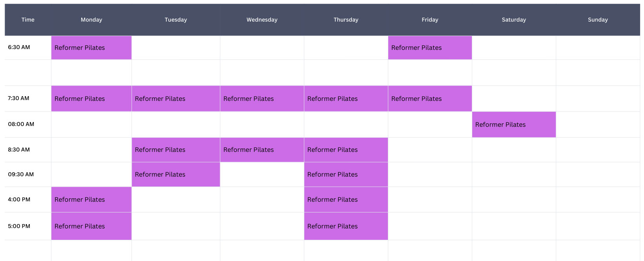Screen dimensions: 644x261
Task: Select Wednesday 8:30 AM Reformer Pilates class
Action: [x=262, y=150]
